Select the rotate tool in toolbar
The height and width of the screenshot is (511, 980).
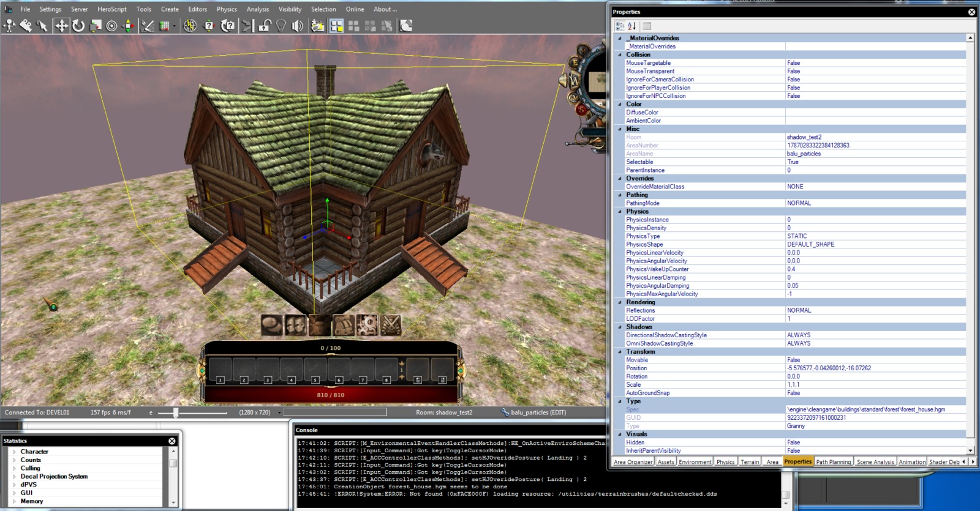(78, 26)
